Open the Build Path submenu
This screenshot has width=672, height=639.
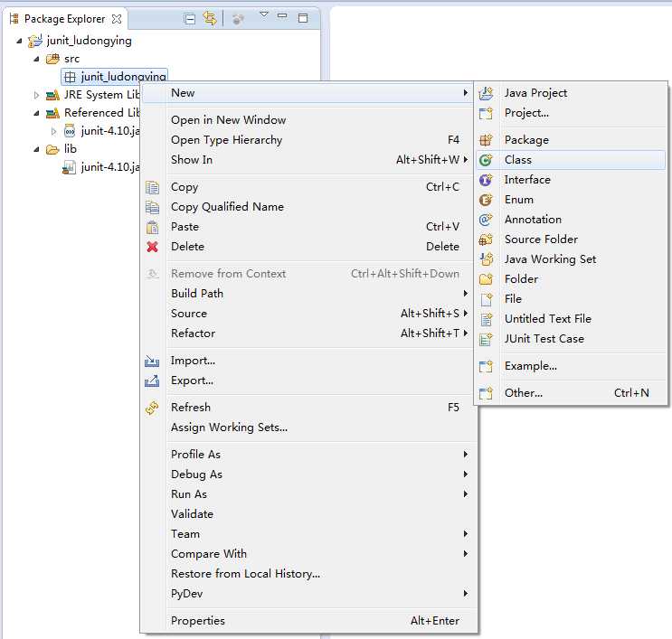308,294
